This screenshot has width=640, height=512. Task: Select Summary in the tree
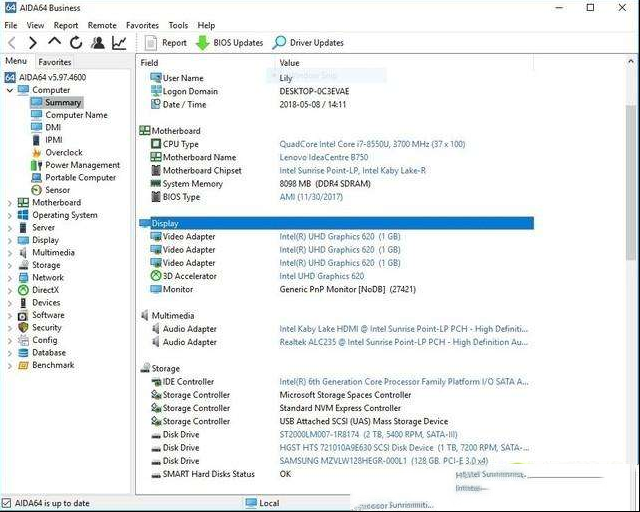(x=62, y=102)
